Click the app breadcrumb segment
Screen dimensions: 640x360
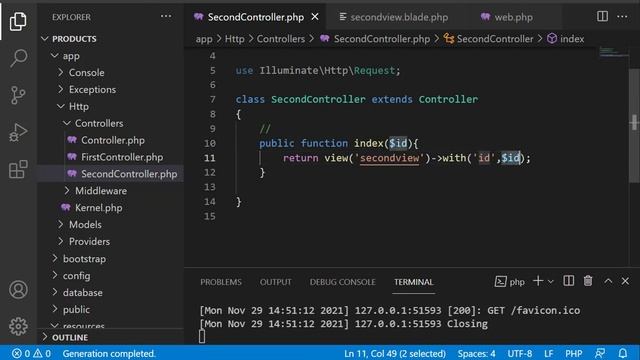point(204,39)
